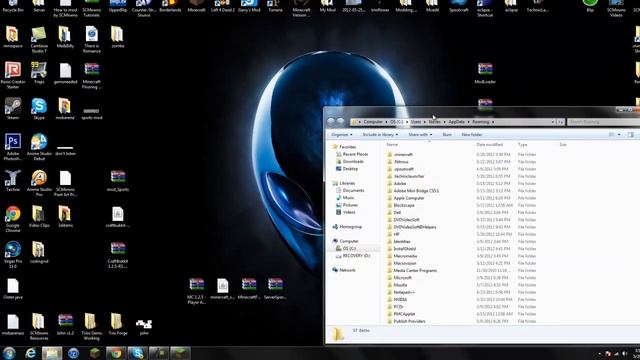
Task: Select the Trio Forge folder on desktop
Action: (x=118, y=324)
